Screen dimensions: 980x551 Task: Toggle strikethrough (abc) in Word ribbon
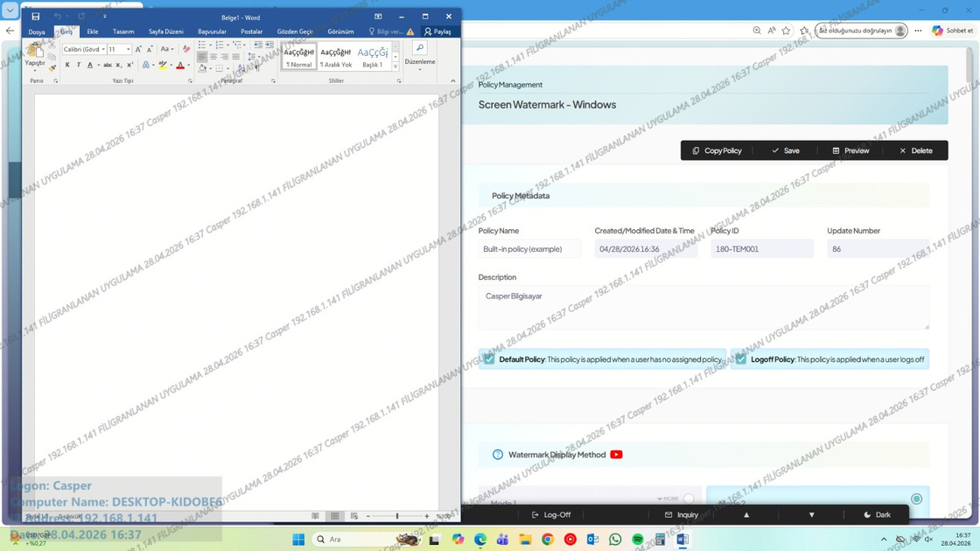[108, 65]
